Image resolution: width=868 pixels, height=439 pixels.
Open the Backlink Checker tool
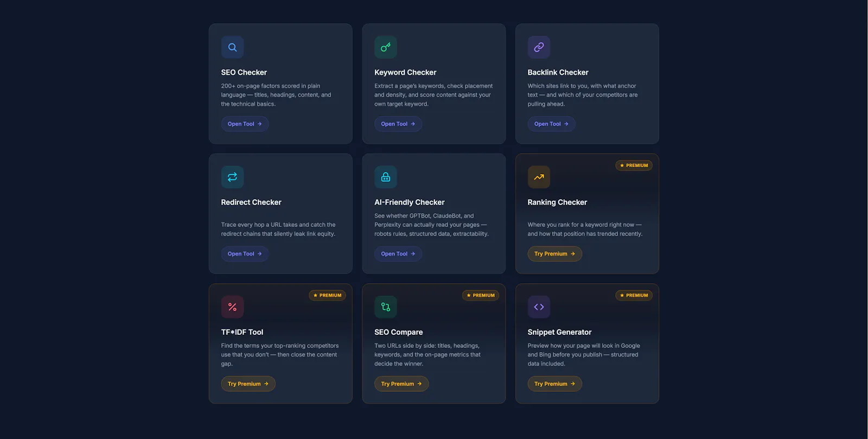coord(551,124)
